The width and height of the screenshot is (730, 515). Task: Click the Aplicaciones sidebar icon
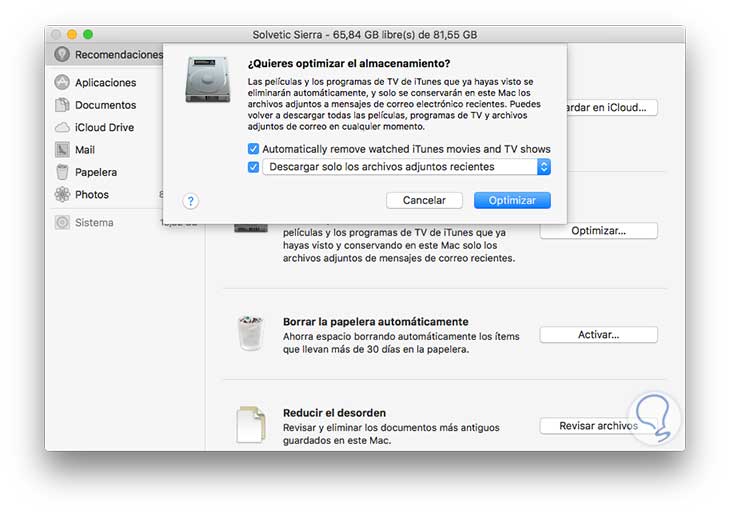click(x=62, y=82)
